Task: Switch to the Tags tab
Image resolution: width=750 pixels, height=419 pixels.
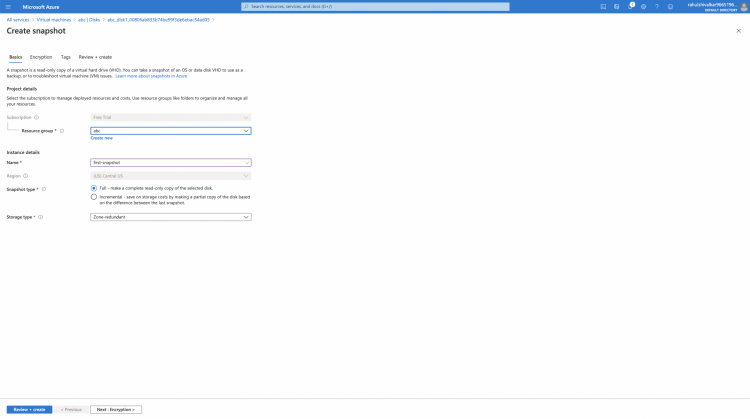Action: tap(65, 57)
